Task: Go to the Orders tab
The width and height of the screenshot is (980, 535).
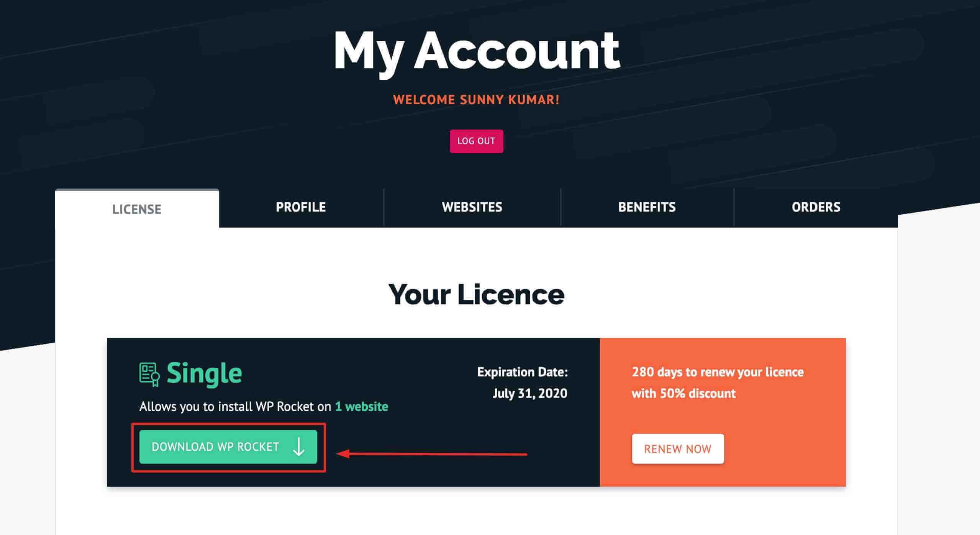Action: [x=816, y=207]
